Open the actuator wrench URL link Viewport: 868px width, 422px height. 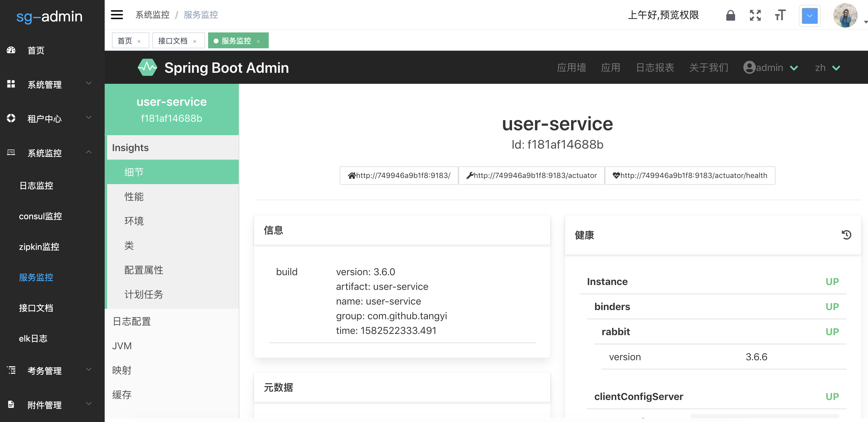coord(531,176)
